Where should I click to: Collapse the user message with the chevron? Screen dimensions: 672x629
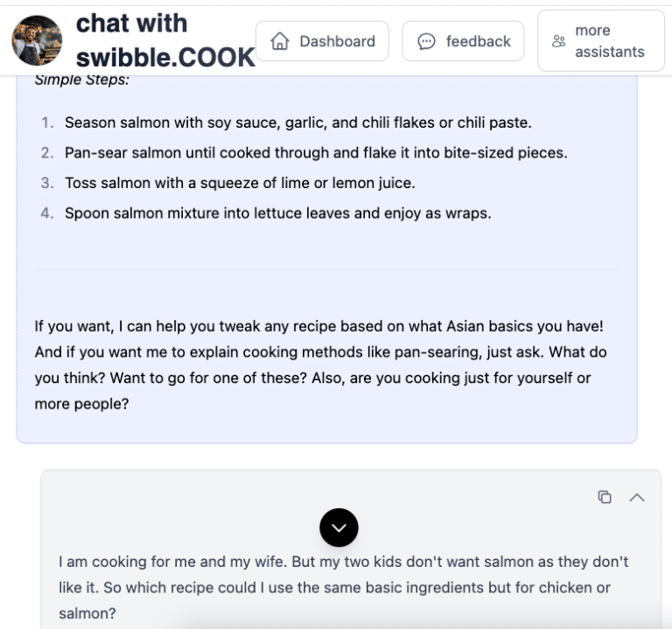pyautogui.click(x=637, y=497)
